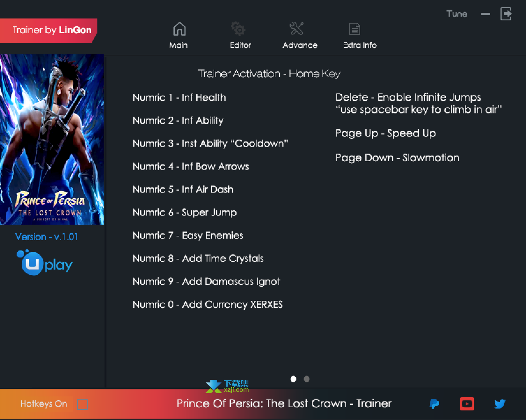Image resolution: width=526 pixels, height=420 pixels.
Task: Click the Tune button
Action: [x=457, y=14]
